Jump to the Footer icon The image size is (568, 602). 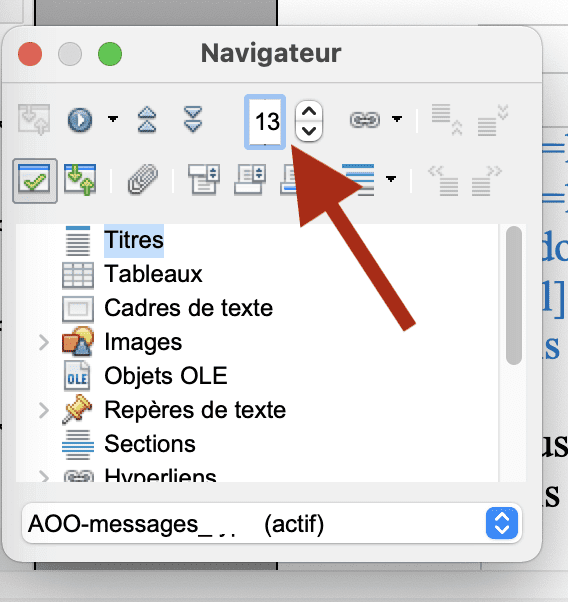point(250,179)
